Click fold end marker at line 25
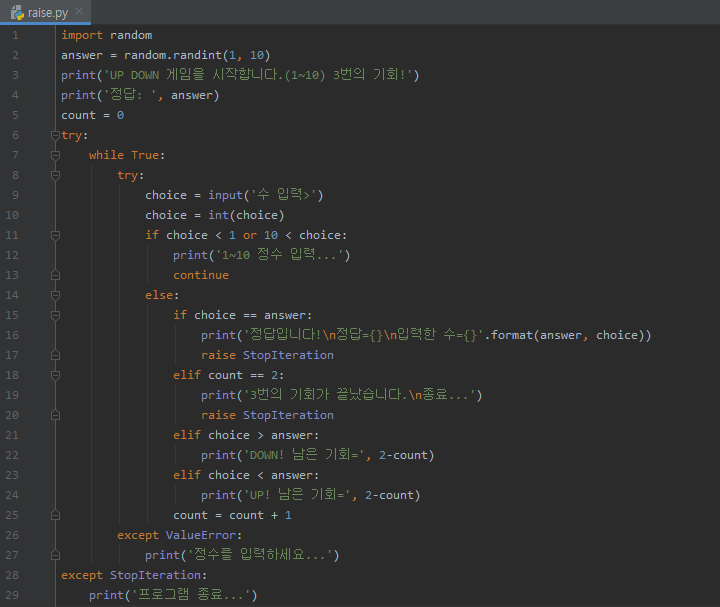Viewport: 720px width, 607px height. [55, 515]
